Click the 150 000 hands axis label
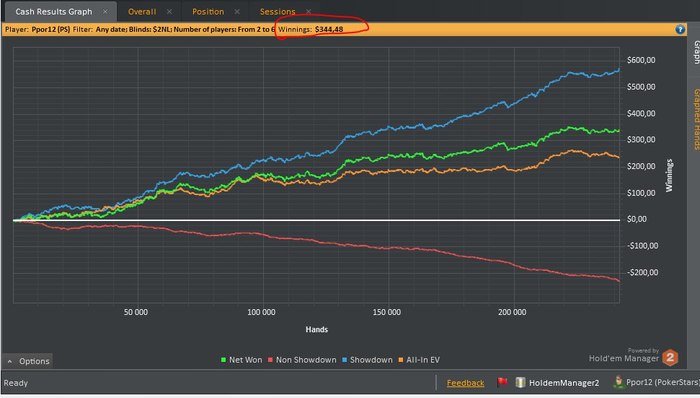The image size is (700, 398). (387, 312)
